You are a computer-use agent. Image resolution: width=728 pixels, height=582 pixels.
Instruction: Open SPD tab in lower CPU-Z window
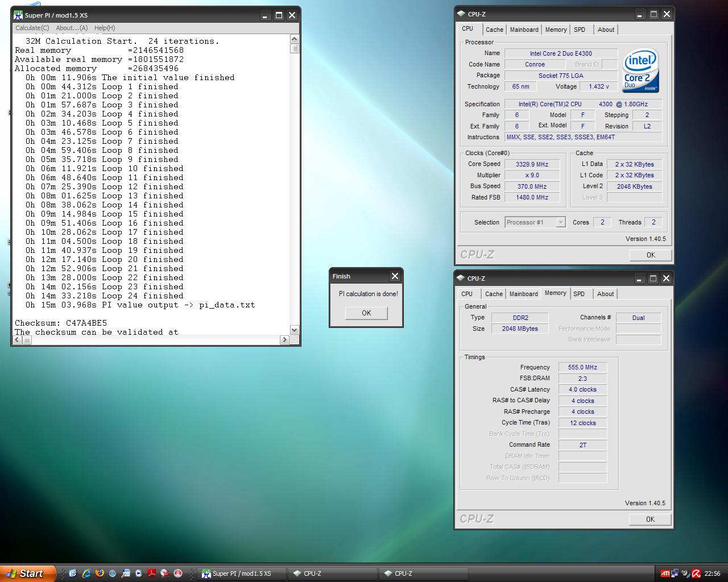(579, 294)
